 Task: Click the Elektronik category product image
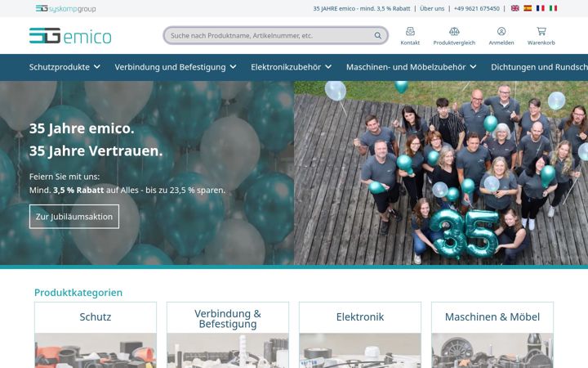[x=360, y=350]
